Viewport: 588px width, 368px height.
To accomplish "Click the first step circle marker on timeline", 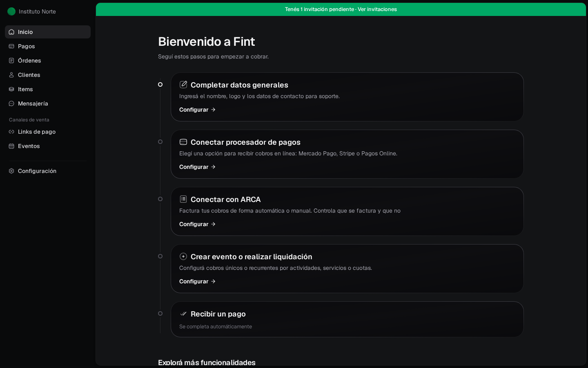I will pyautogui.click(x=160, y=85).
